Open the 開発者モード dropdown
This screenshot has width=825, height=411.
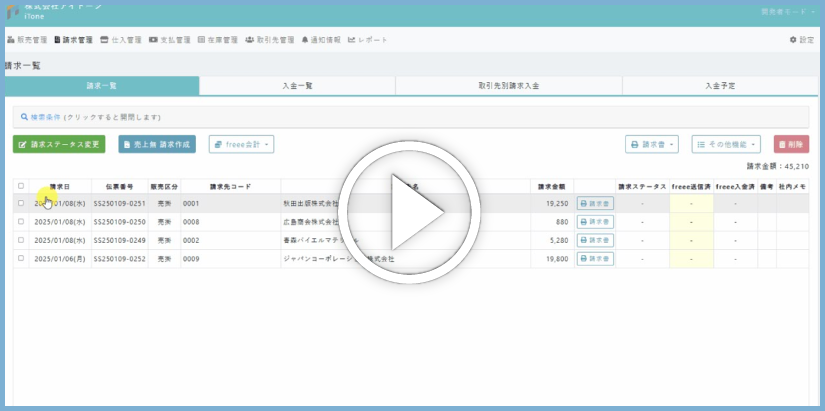pos(788,12)
